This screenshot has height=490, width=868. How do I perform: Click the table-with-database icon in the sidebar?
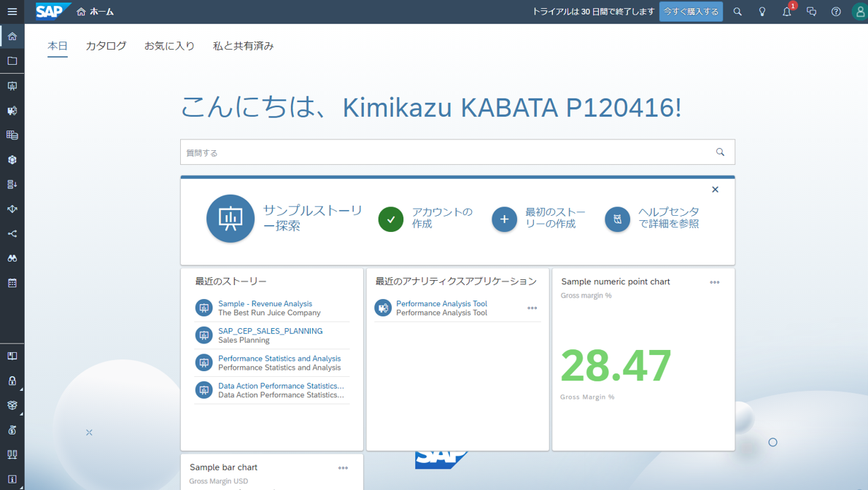pyautogui.click(x=12, y=135)
